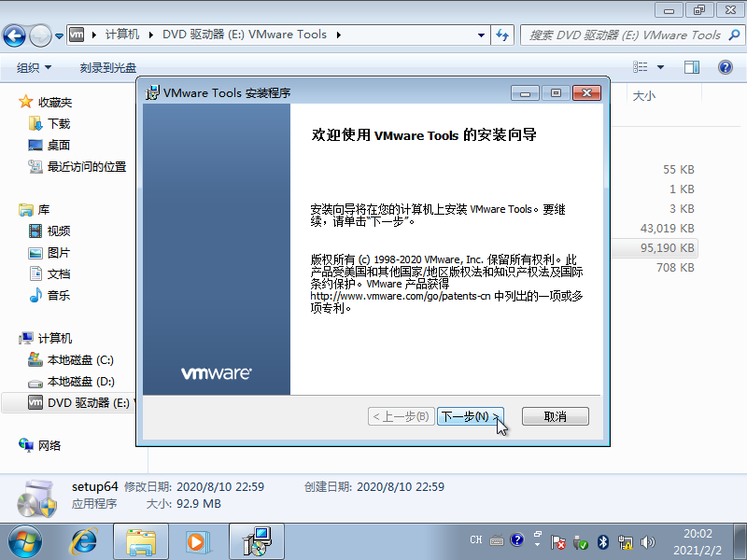The height and width of the screenshot is (560, 747).
Task: Refresh the folder view
Action: point(502,35)
